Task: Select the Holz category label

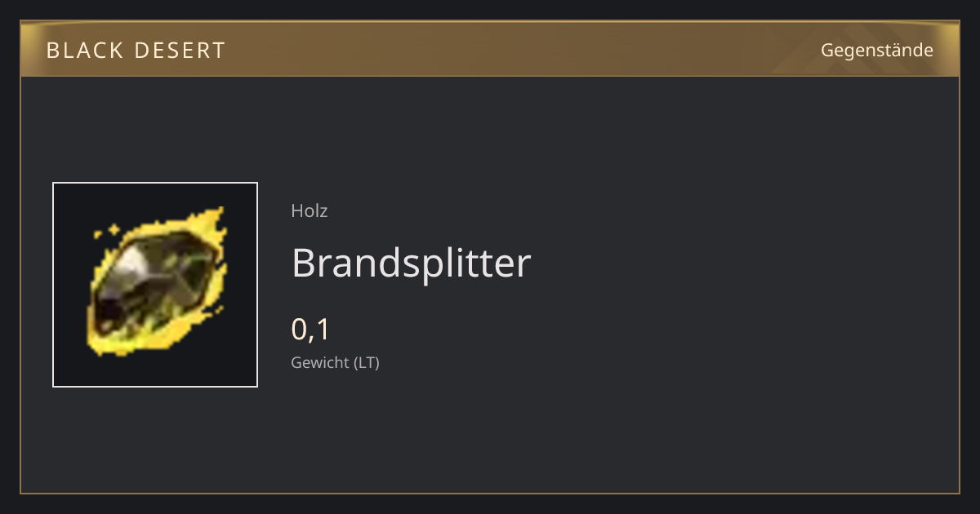Action: [x=310, y=210]
